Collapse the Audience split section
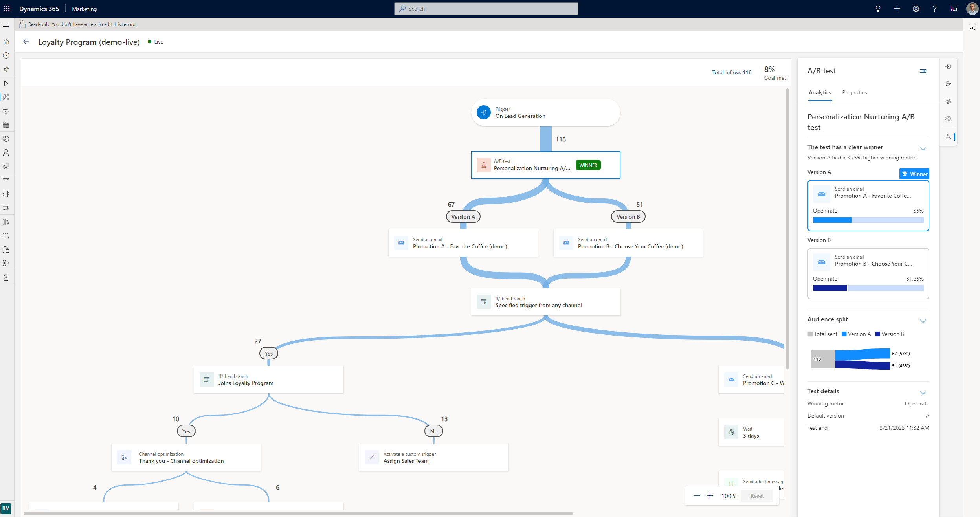Image resolution: width=980 pixels, height=517 pixels. coord(923,321)
